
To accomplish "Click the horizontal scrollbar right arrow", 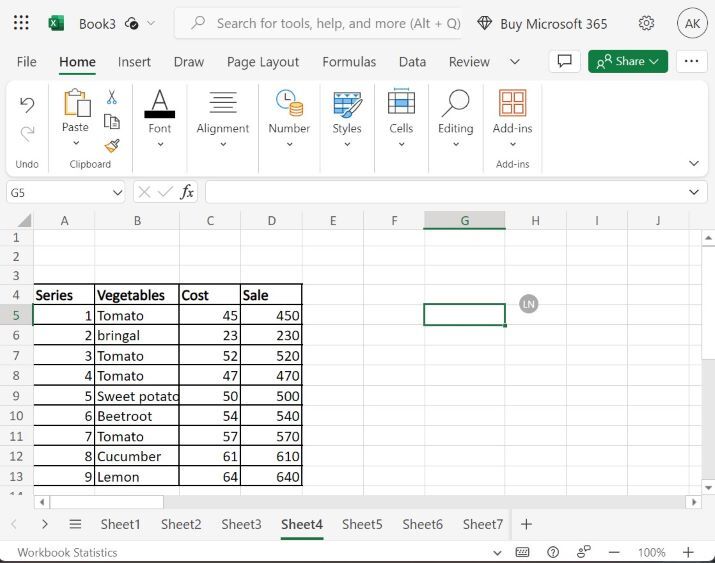I will [x=694, y=502].
